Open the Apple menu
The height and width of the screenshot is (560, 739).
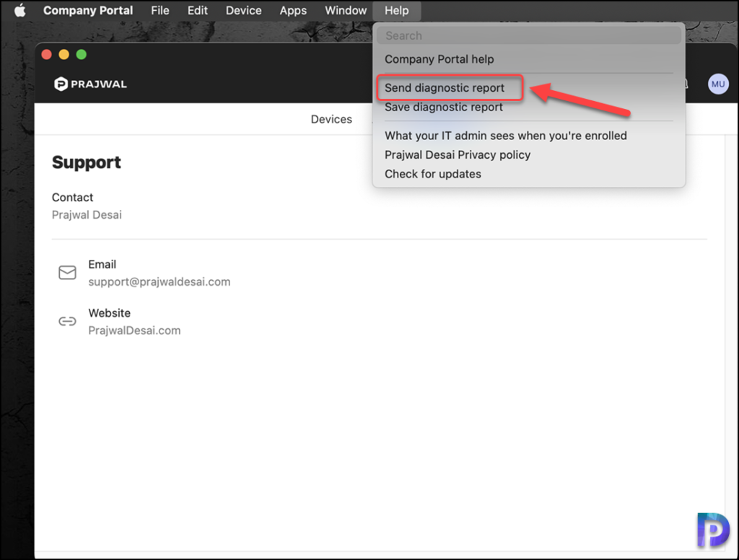(x=19, y=10)
